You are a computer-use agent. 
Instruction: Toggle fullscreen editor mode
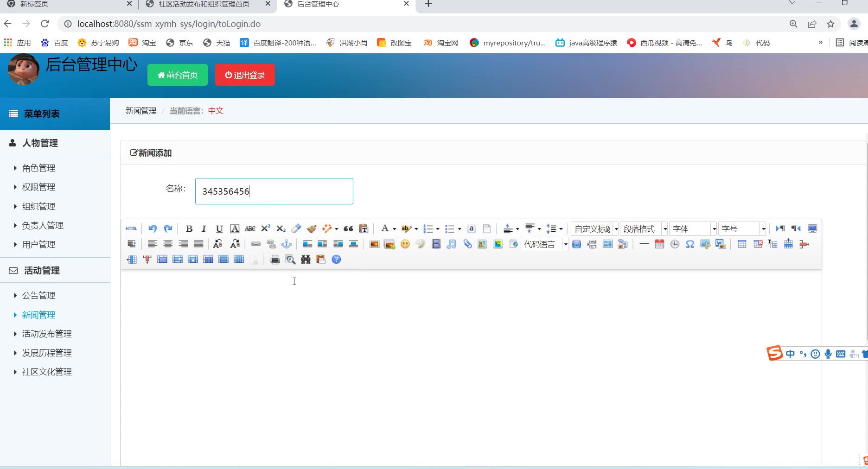click(812, 228)
